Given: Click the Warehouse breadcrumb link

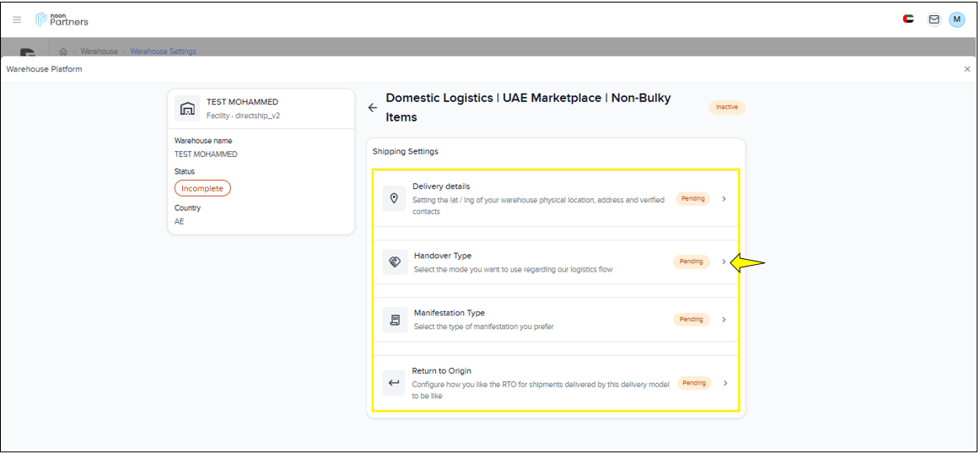Looking at the screenshot, I should click(x=100, y=51).
